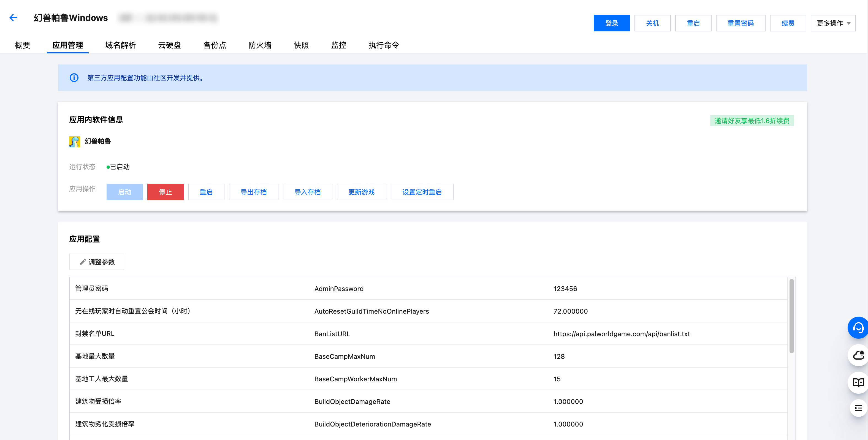Click the 登录 button
This screenshot has width=868, height=440.
(612, 23)
